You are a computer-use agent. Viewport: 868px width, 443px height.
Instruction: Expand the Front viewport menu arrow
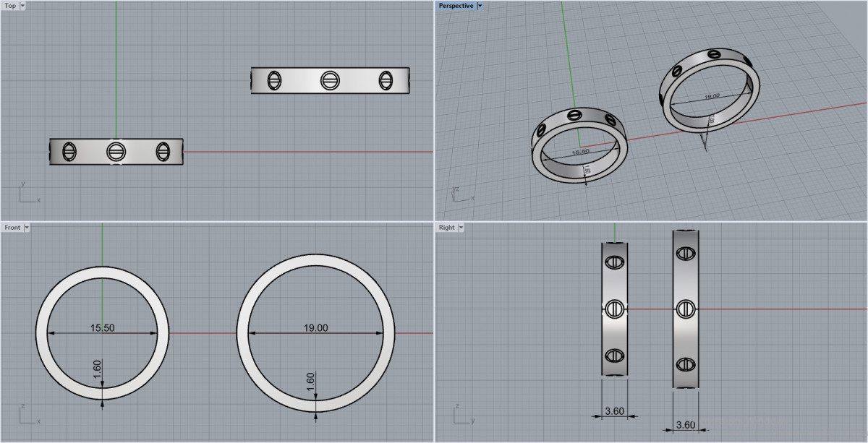[27, 228]
